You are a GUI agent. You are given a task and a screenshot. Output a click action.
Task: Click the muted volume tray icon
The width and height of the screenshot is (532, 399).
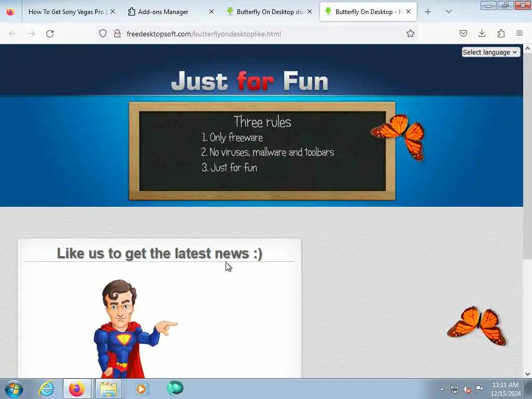(x=467, y=390)
